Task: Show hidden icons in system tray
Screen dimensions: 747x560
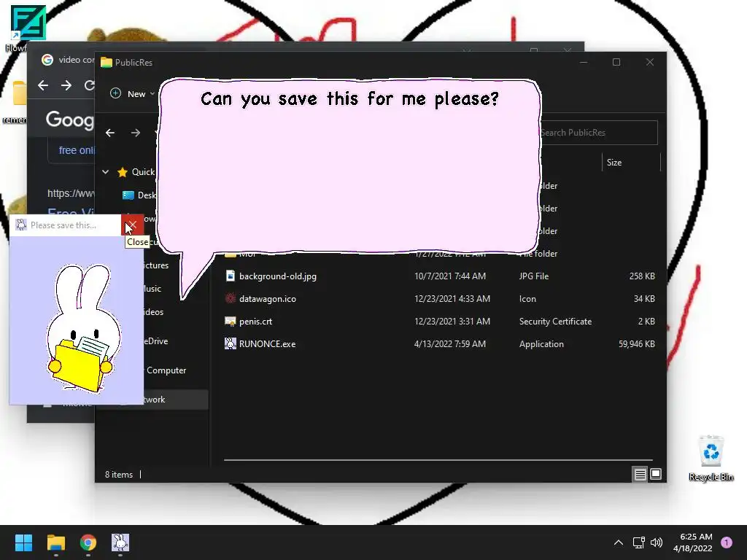Action: [619, 542]
